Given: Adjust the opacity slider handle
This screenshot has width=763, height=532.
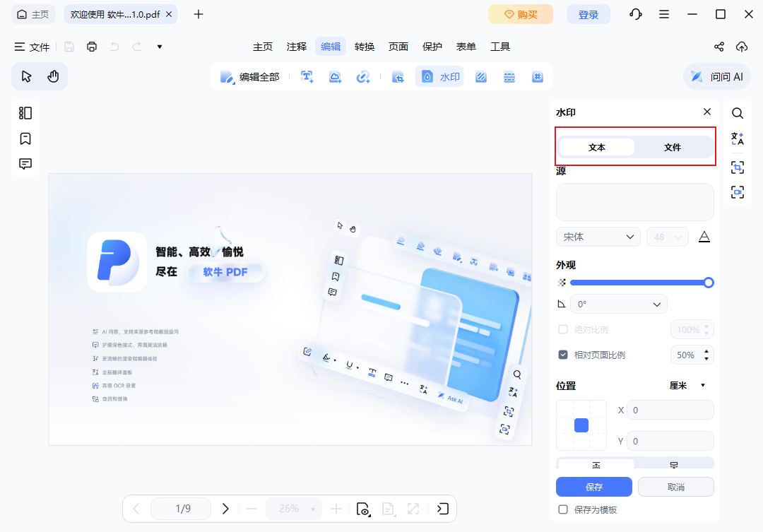Looking at the screenshot, I should 709,283.
